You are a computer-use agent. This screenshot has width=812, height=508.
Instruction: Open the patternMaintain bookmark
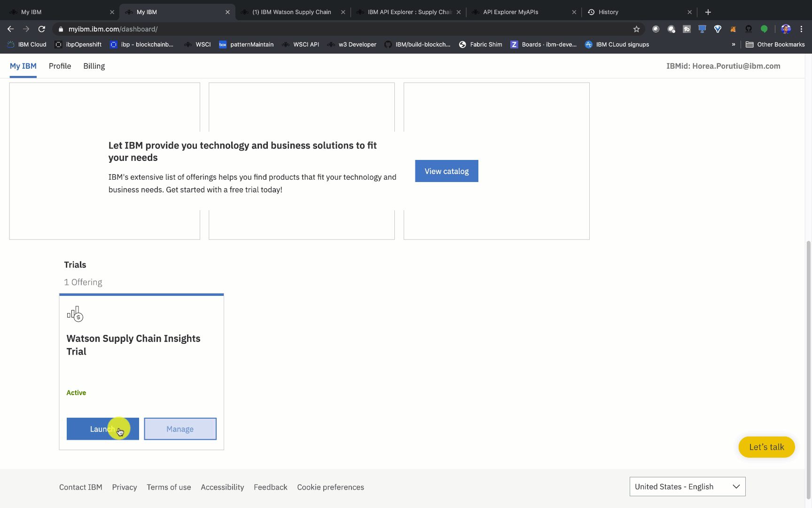[247, 45]
